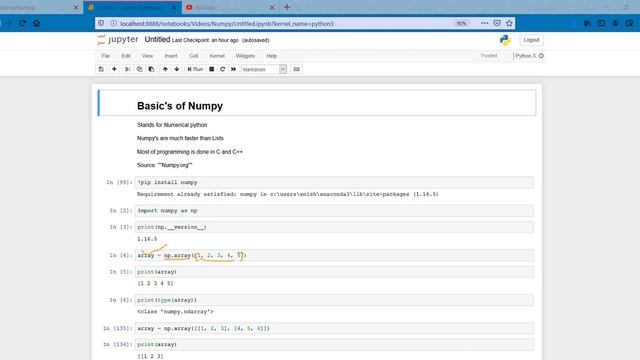Screen dimensions: 640x360
Task: Open the command palette keyboard icon
Action: coord(297,69)
